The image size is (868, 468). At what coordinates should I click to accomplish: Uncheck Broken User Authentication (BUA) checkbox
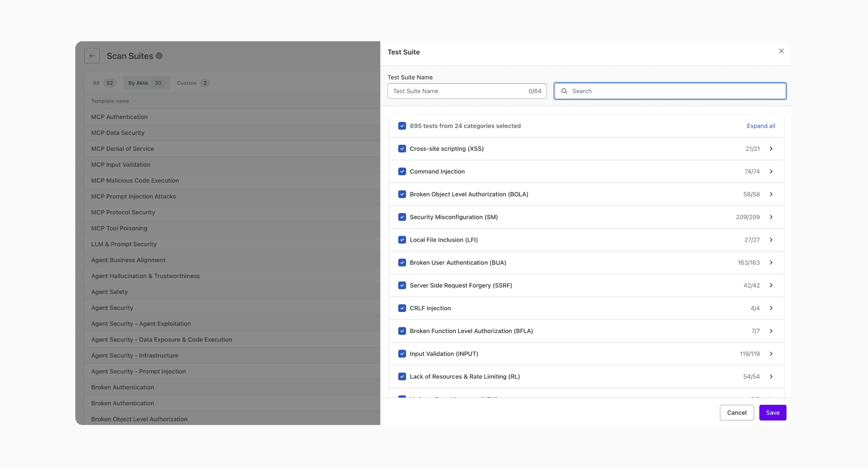pyautogui.click(x=402, y=263)
